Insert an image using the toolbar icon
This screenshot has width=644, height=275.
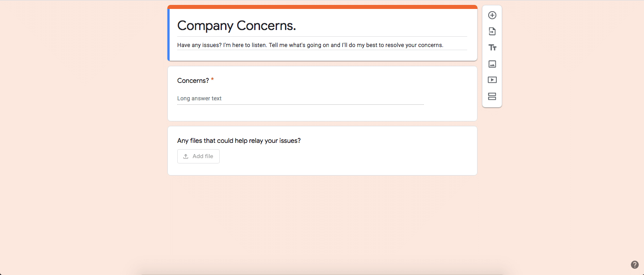(492, 64)
